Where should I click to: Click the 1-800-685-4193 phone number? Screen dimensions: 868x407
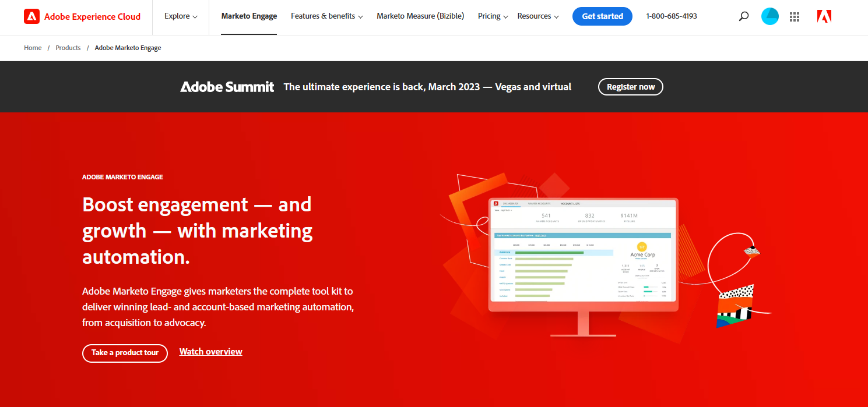coord(672,16)
